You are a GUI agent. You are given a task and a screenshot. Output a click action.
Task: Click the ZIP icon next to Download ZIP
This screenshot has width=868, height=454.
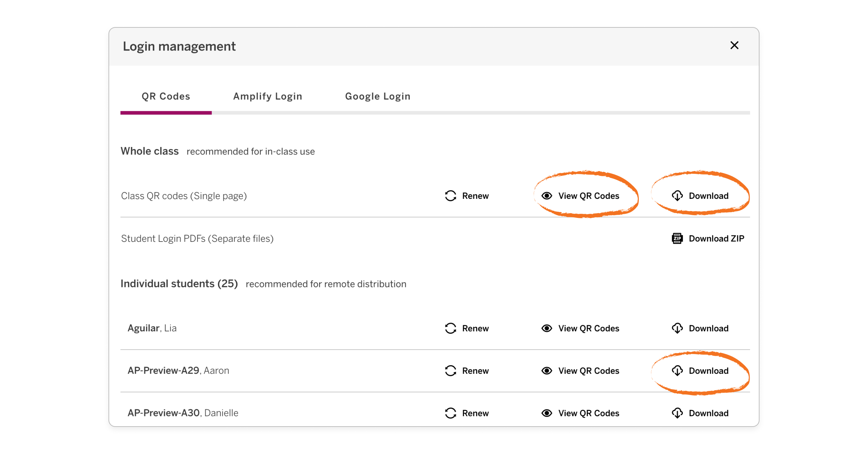(677, 238)
